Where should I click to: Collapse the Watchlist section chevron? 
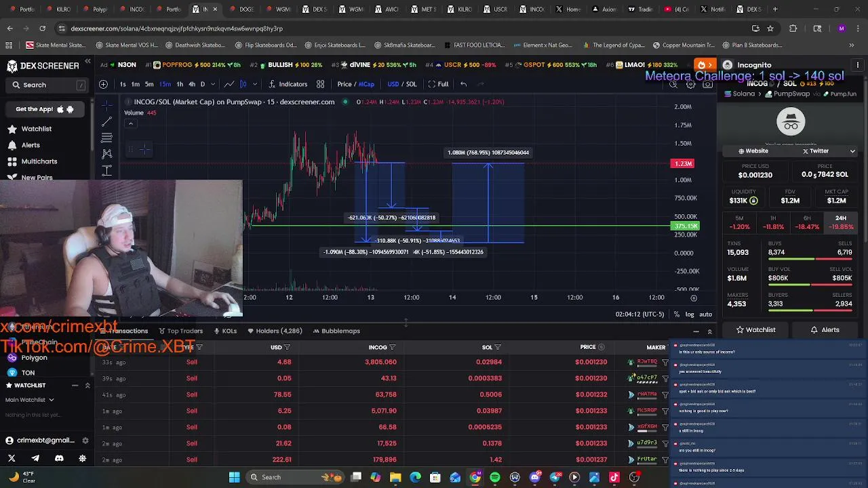(87, 386)
